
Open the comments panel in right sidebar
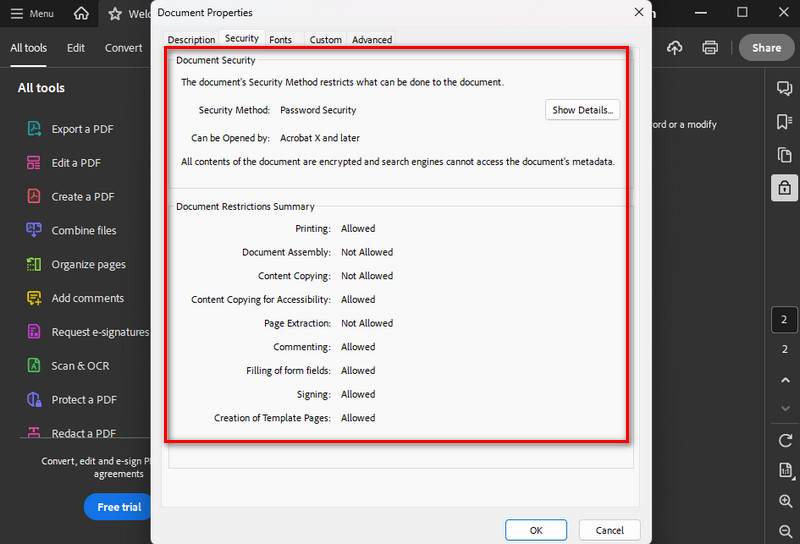pos(784,89)
